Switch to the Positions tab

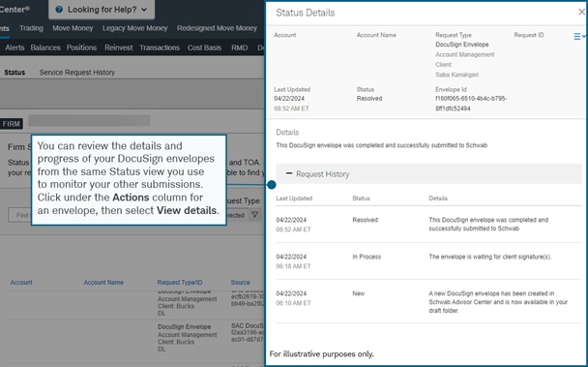[x=82, y=47]
